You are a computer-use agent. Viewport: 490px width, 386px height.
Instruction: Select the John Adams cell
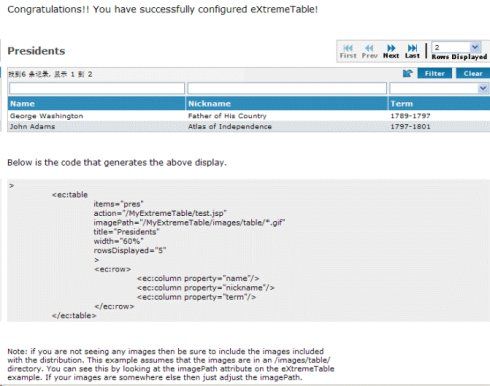[32, 127]
